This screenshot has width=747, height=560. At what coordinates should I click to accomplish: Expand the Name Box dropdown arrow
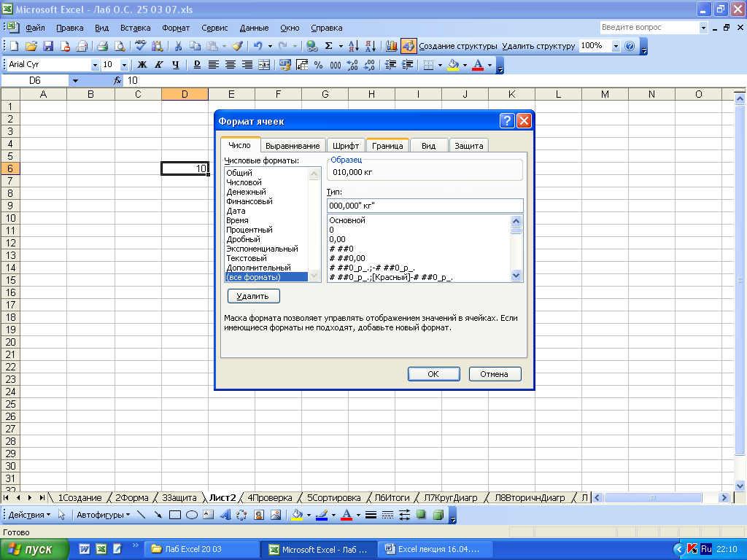(75, 81)
